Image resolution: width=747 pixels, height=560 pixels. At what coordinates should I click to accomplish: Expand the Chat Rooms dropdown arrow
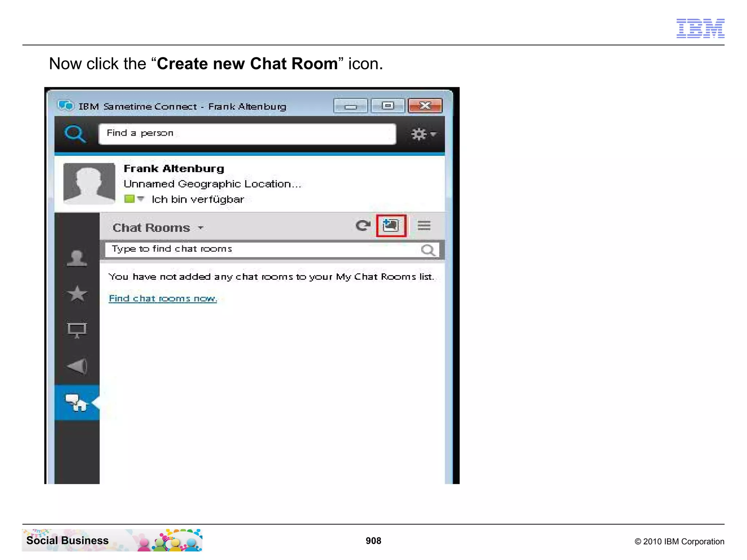pos(201,228)
